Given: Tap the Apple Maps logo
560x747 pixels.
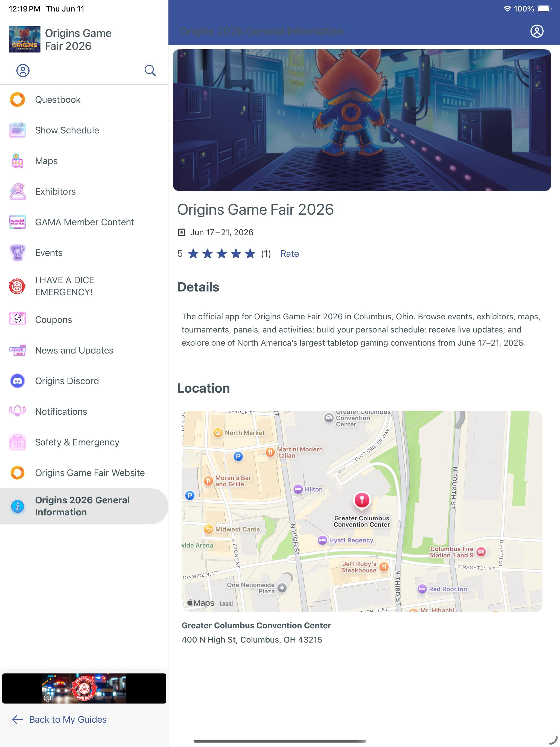Looking at the screenshot, I should tap(201, 603).
